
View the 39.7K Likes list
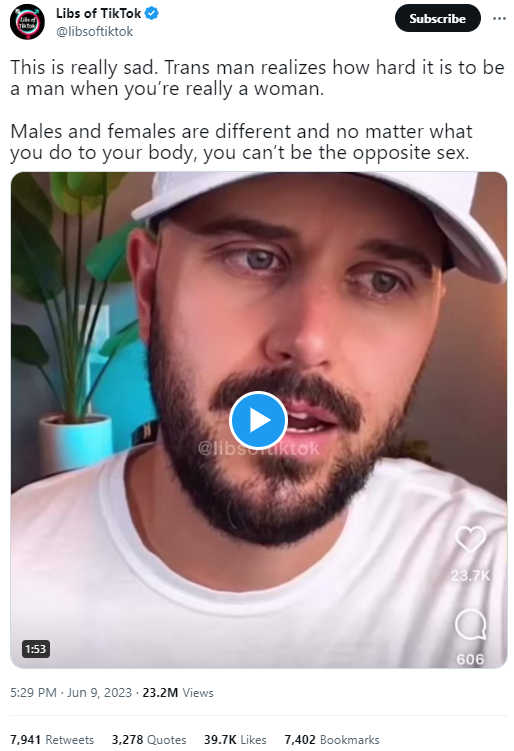(235, 740)
